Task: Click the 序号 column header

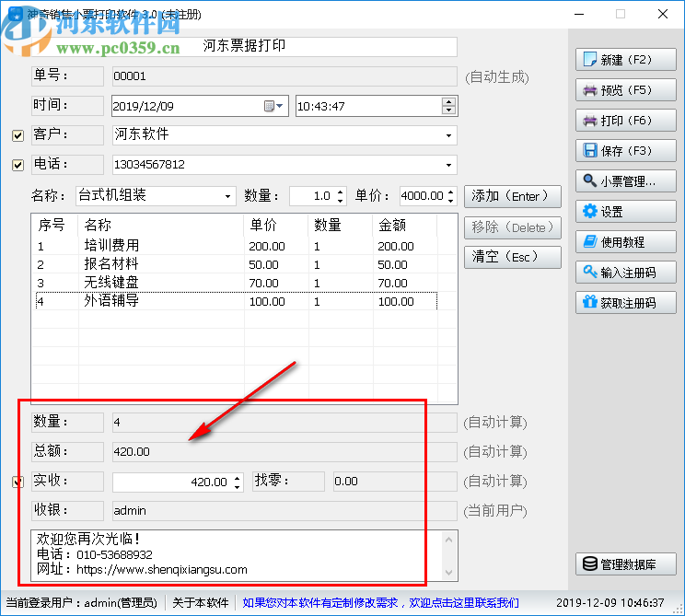Action: point(55,225)
